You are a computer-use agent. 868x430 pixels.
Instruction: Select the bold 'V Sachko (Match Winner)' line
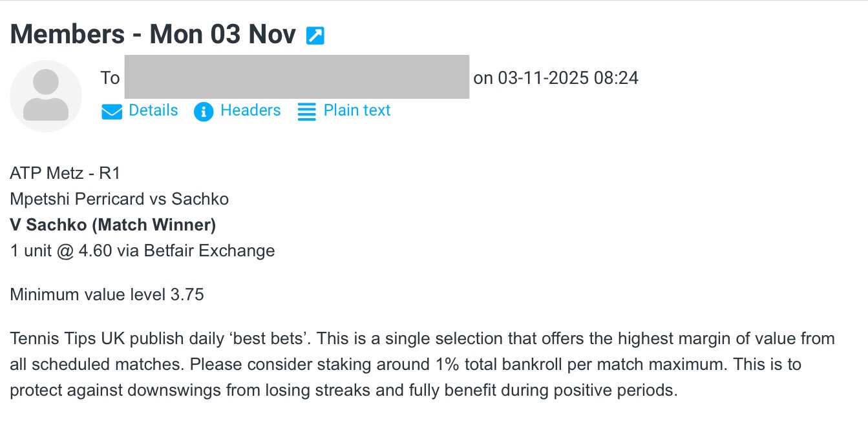(112, 225)
